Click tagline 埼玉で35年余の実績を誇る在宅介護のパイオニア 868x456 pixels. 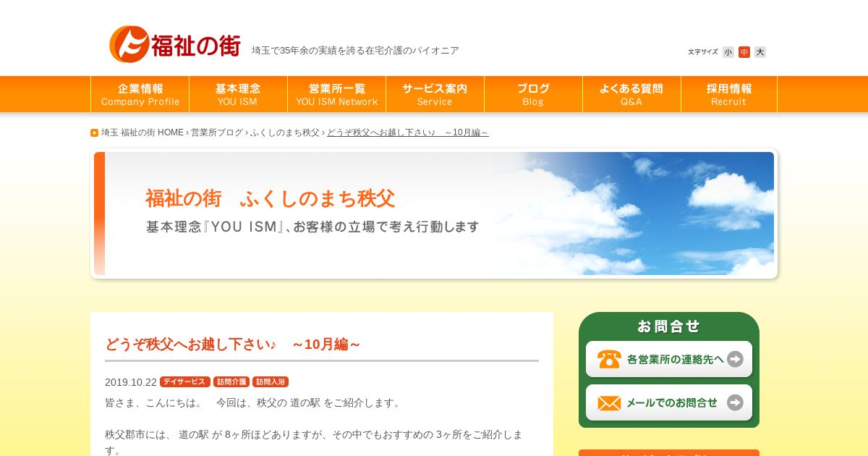355,51
